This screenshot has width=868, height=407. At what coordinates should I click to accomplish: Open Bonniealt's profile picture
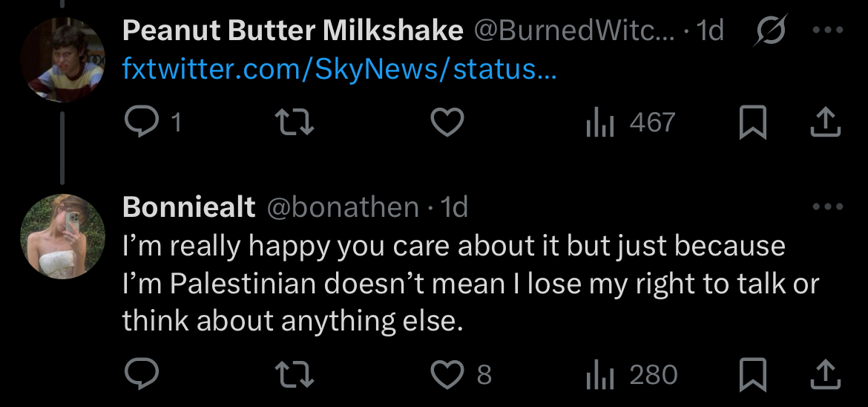[62, 236]
